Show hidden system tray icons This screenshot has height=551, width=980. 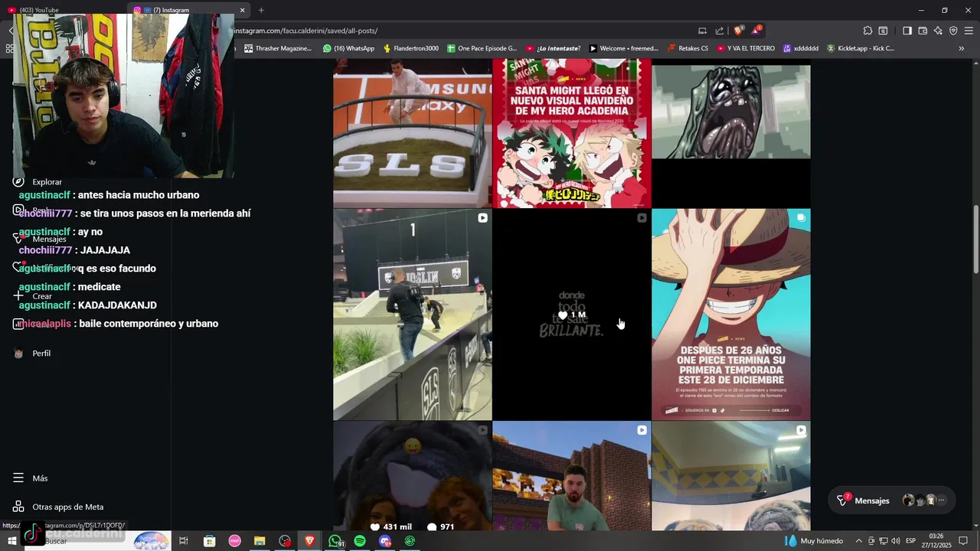pyautogui.click(x=858, y=541)
